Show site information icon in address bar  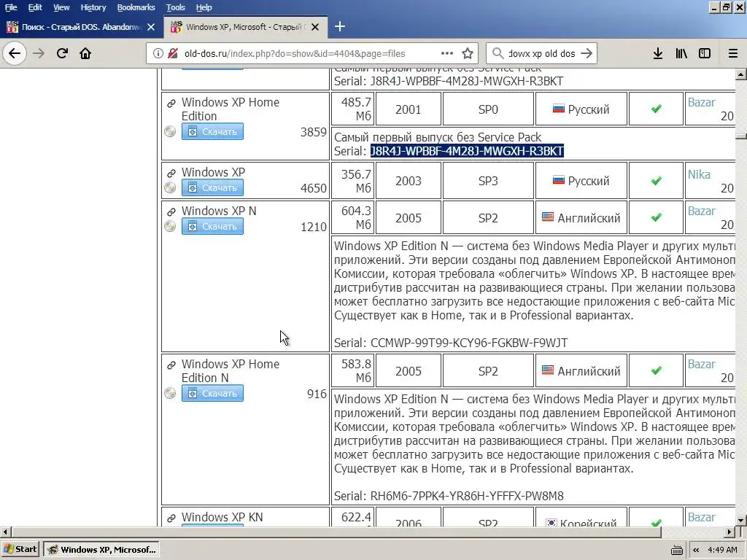pos(158,53)
